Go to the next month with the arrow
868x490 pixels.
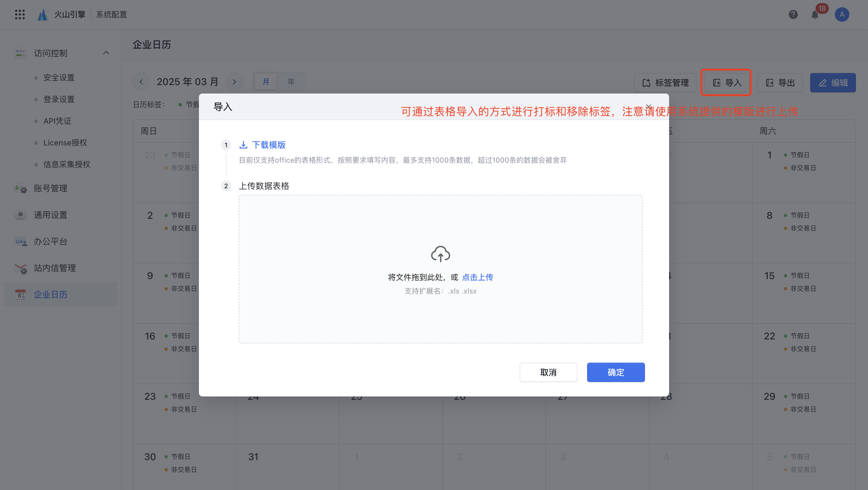[x=234, y=81]
